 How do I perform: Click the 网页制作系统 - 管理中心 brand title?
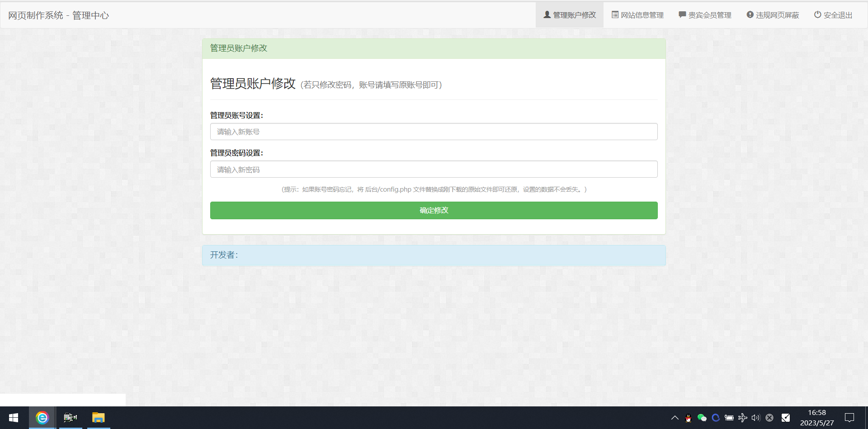tap(58, 15)
